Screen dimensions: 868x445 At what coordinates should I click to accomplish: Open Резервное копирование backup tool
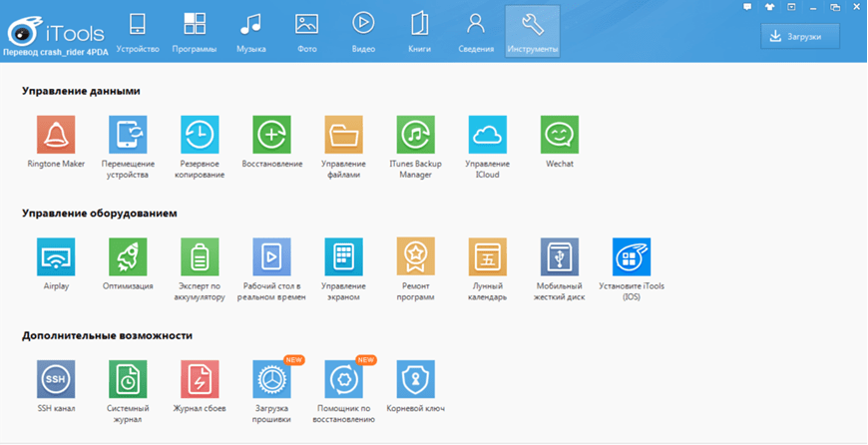(200, 135)
